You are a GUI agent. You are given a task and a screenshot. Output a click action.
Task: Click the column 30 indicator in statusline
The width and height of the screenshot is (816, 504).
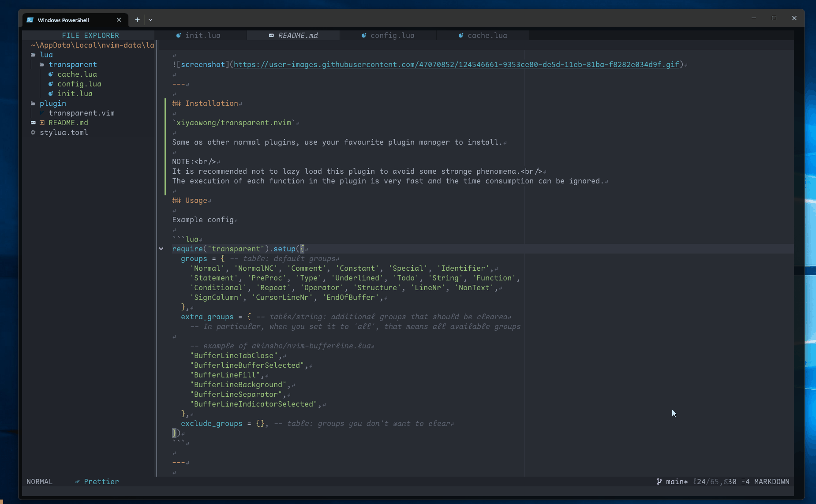coord(730,482)
